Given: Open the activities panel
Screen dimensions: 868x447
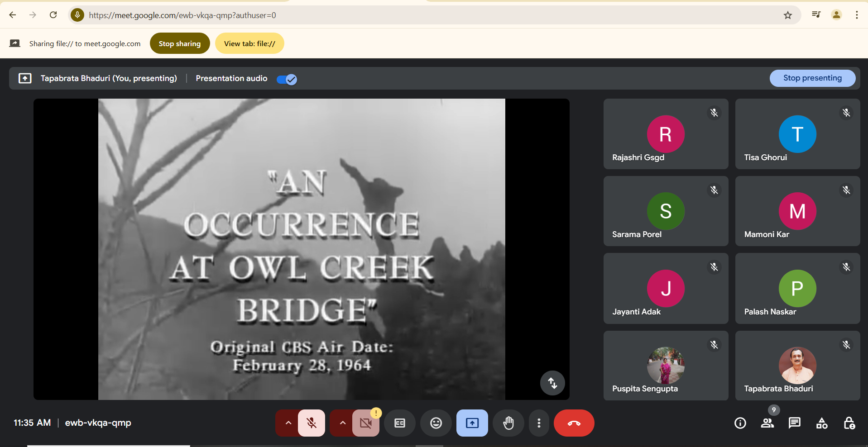Looking at the screenshot, I should [x=822, y=423].
